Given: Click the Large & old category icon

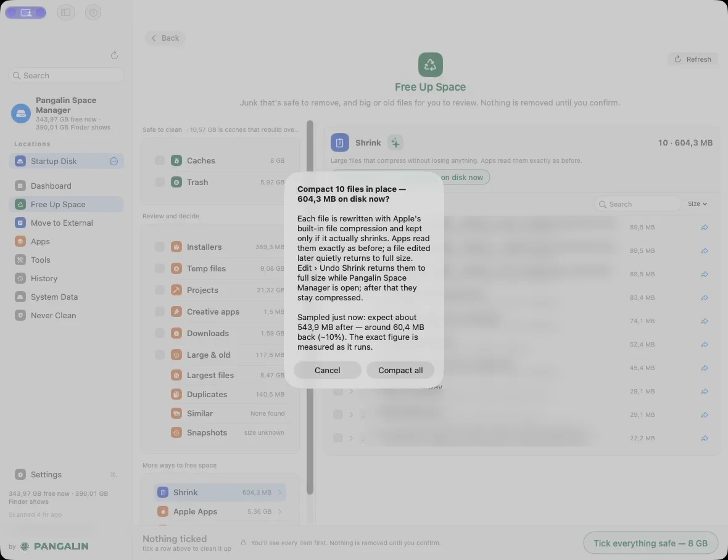Looking at the screenshot, I should [176, 355].
